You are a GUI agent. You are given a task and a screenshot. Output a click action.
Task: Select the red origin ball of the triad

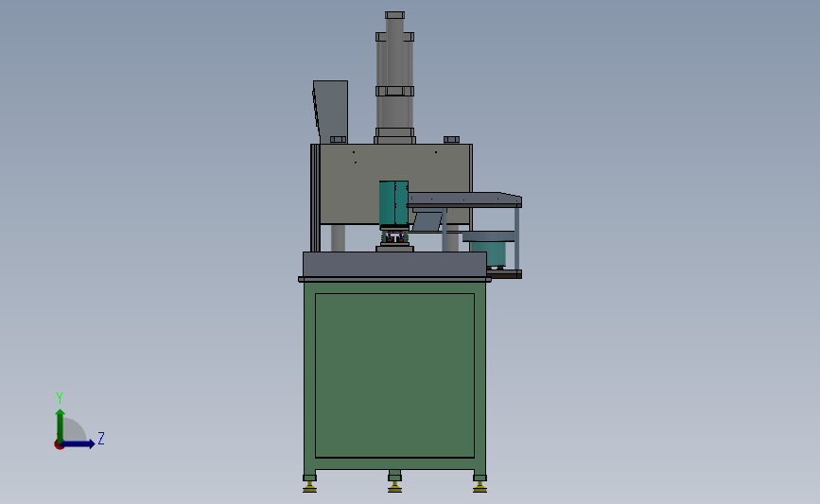click(x=59, y=445)
